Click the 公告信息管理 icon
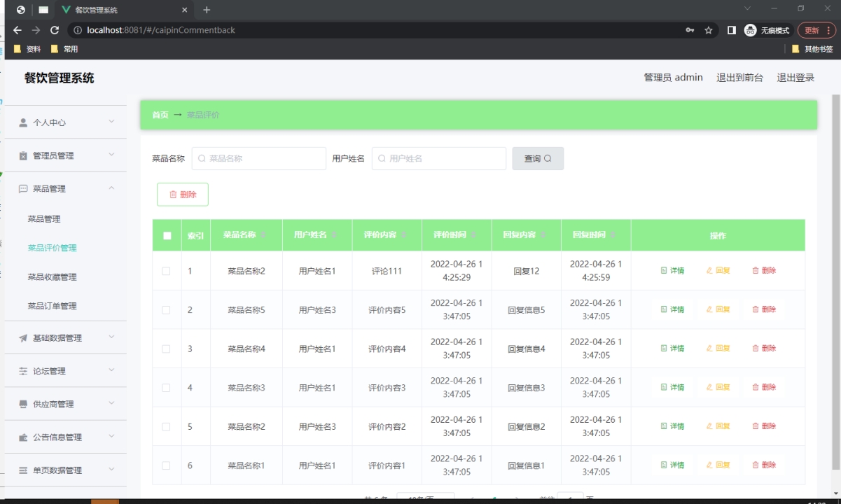Viewport: 841px width, 504px height. pyautogui.click(x=23, y=437)
